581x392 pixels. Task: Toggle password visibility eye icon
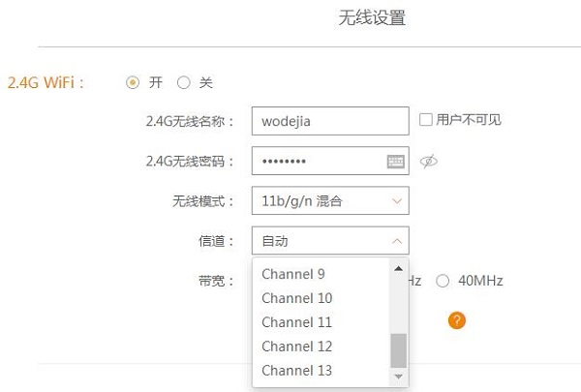point(429,162)
